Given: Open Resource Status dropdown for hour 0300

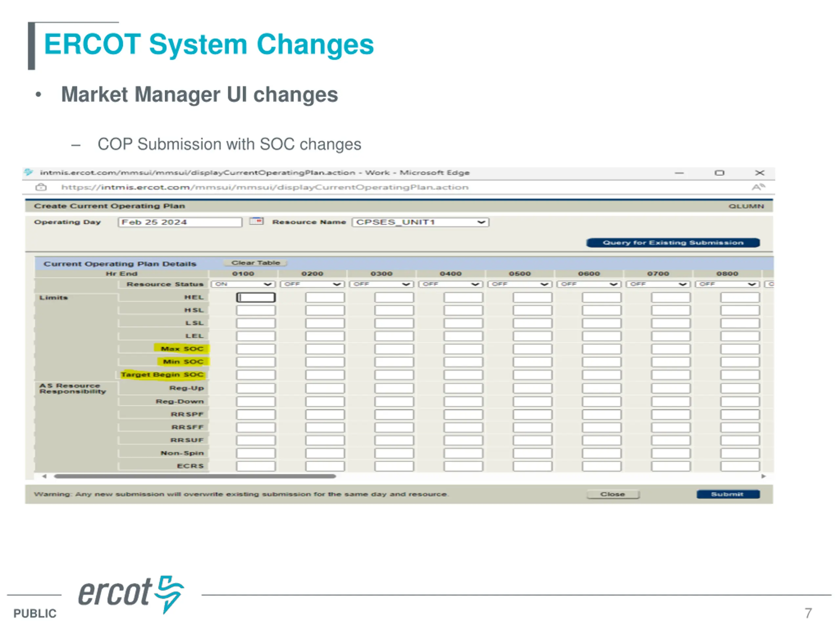Looking at the screenshot, I should pos(381,284).
